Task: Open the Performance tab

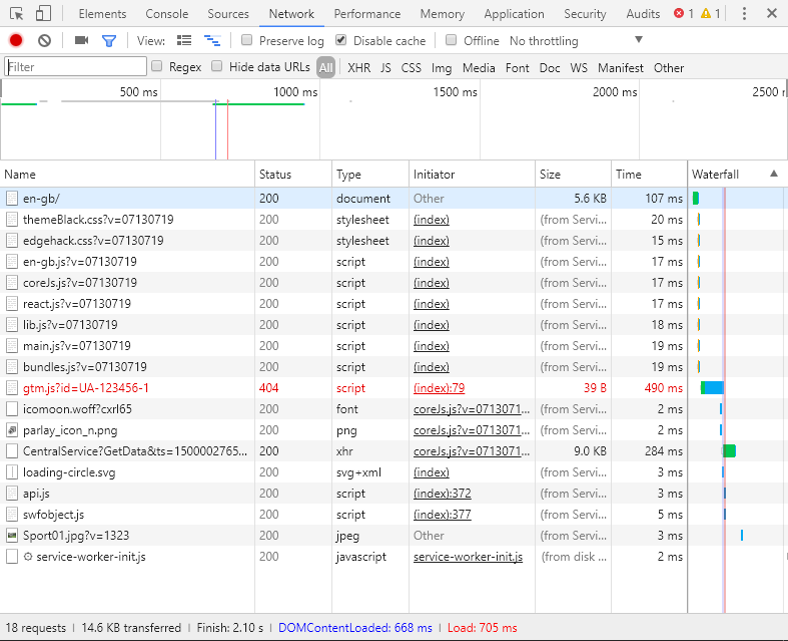Action: [367, 14]
